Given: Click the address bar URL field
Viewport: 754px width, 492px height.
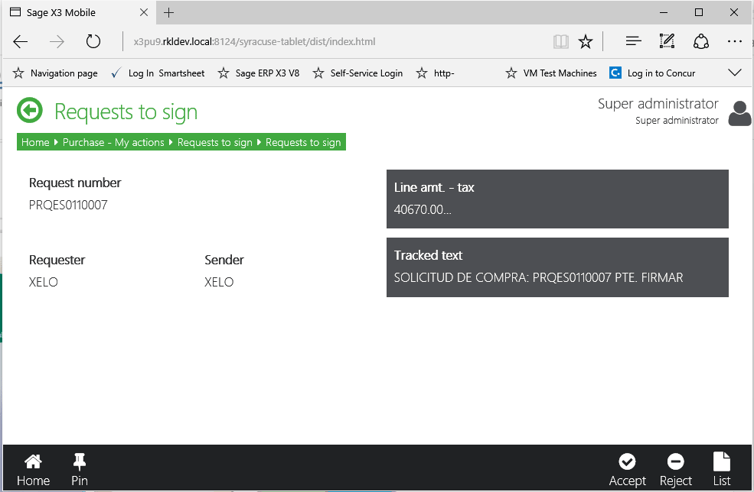Looking at the screenshot, I should (x=337, y=42).
